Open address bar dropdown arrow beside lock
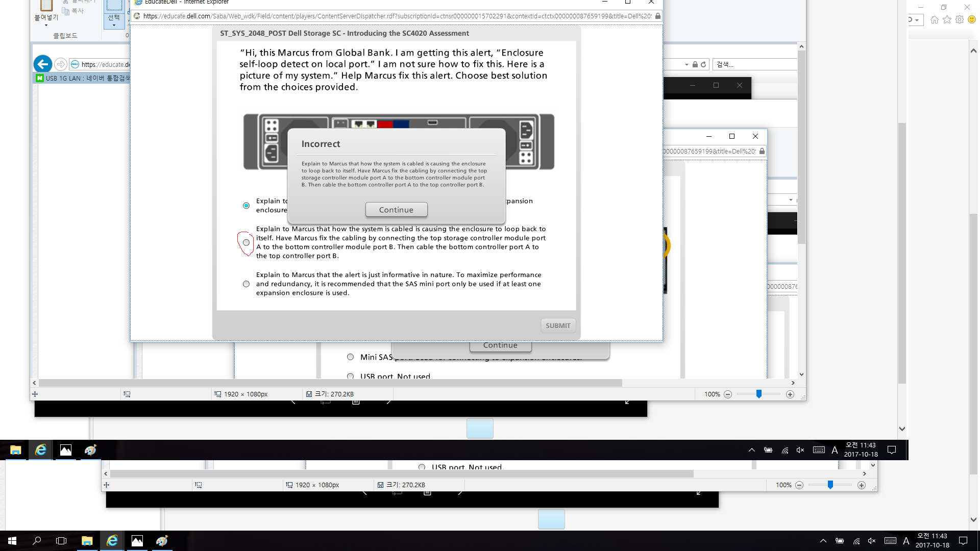 687,64
